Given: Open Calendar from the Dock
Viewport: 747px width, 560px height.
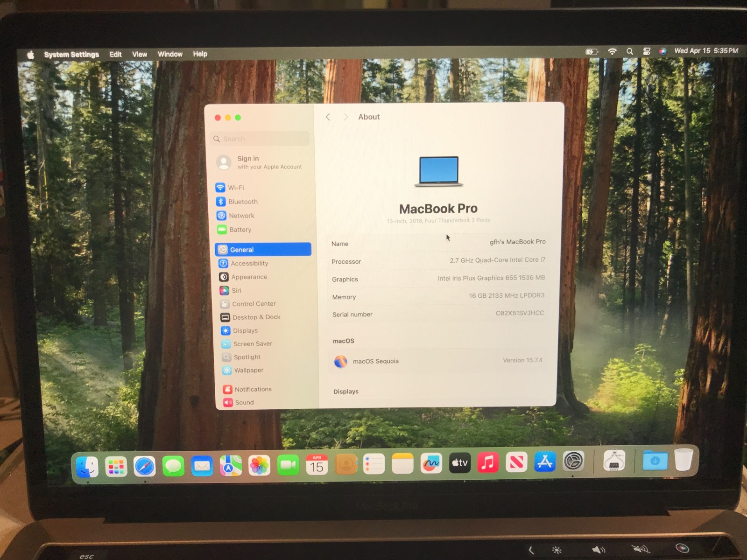Looking at the screenshot, I should tap(317, 465).
